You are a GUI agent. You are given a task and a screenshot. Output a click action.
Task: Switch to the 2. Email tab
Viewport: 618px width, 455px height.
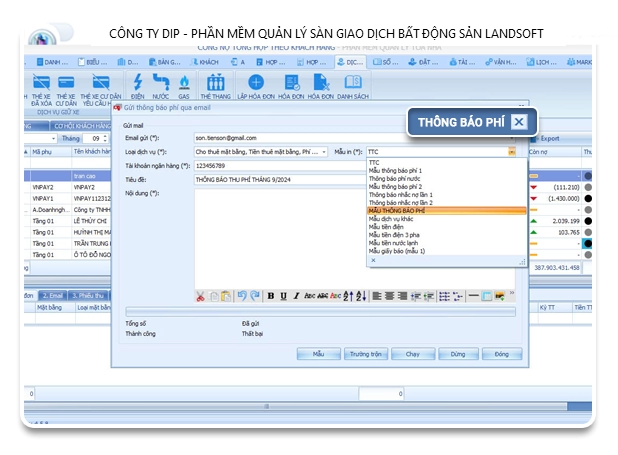coord(52,295)
